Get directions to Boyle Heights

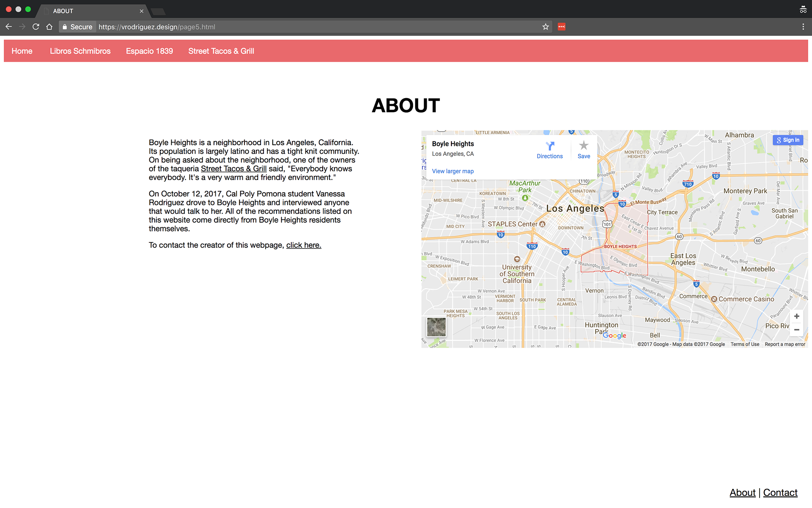(x=549, y=150)
